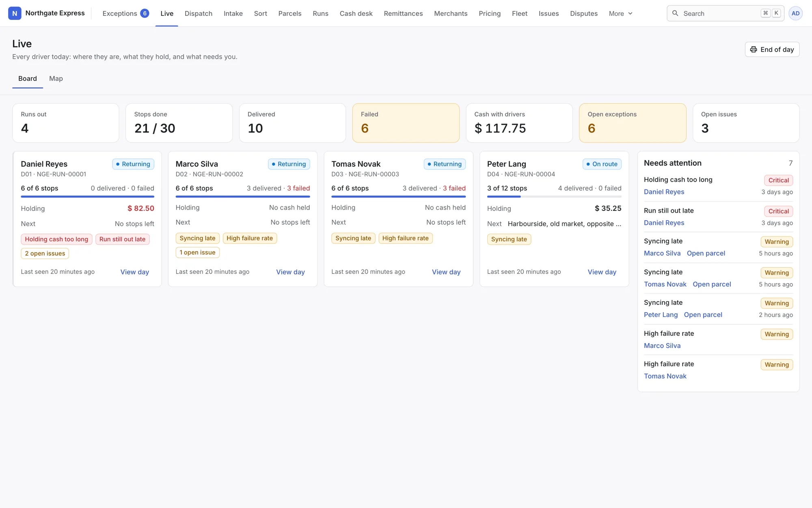Click the Cash with drivers card
The height and width of the screenshot is (508, 812).
[519, 123]
